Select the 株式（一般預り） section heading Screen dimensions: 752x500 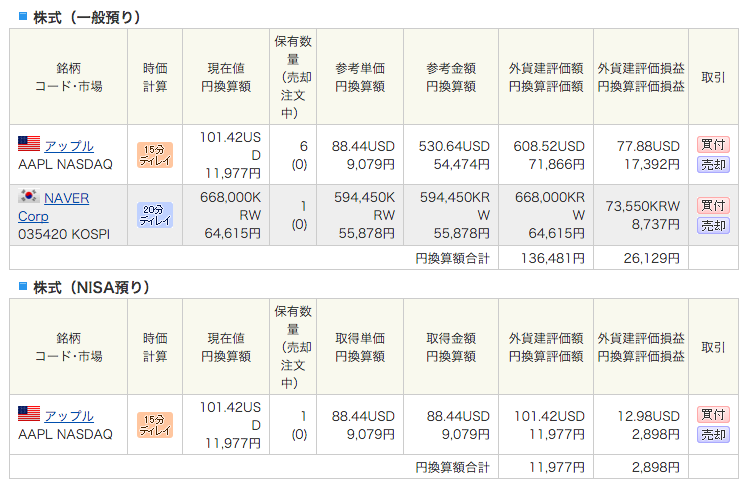[87, 18]
